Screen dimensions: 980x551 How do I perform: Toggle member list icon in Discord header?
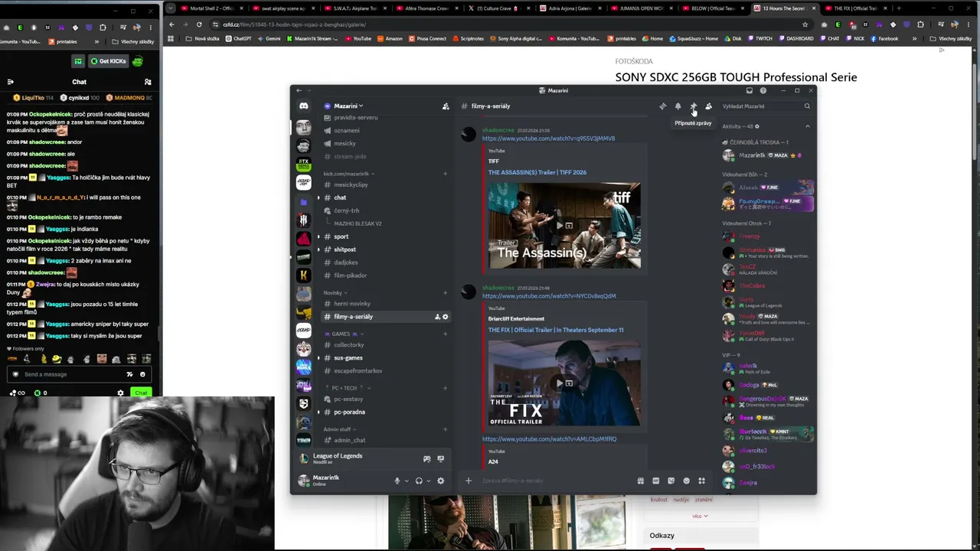click(708, 106)
